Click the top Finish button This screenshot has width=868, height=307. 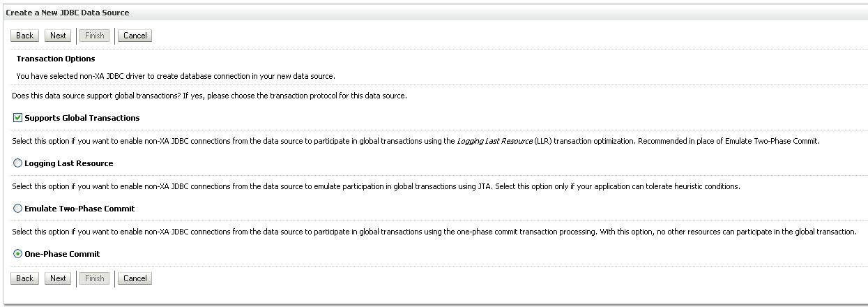click(94, 36)
